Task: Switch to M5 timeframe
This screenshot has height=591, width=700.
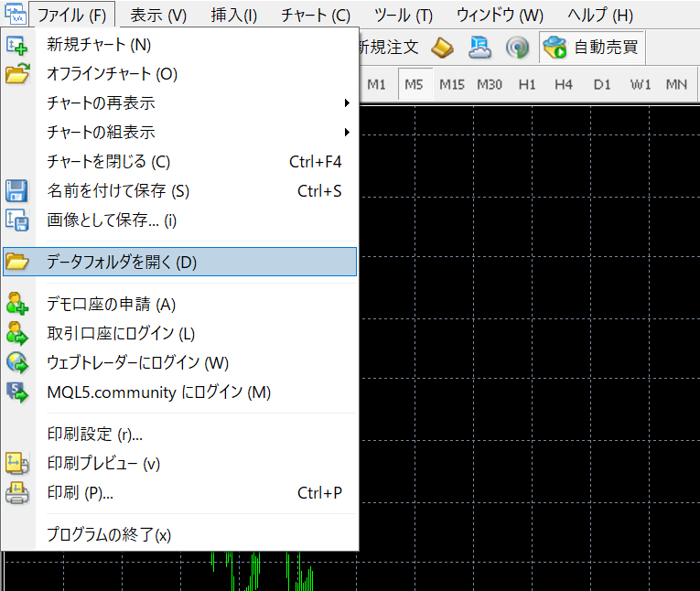Action: tap(414, 84)
